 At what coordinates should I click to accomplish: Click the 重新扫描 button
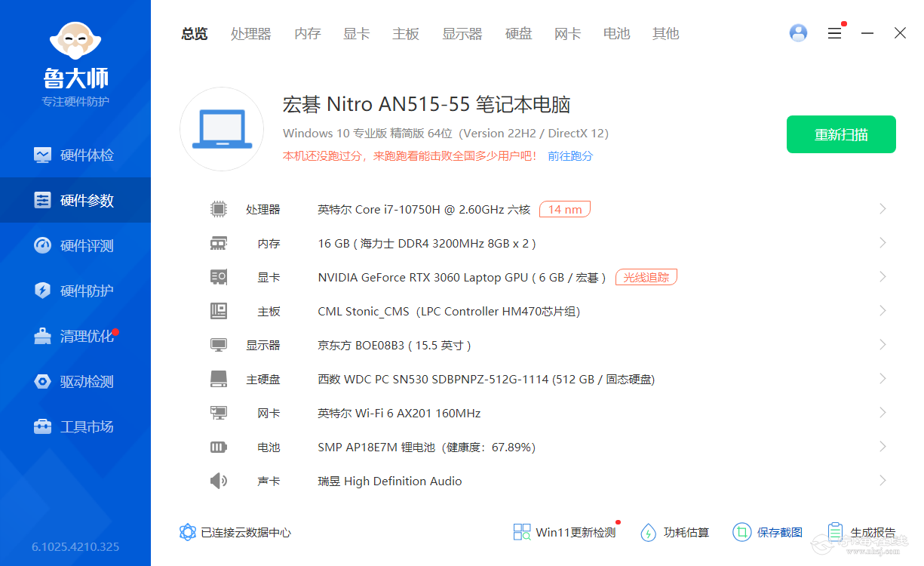(x=841, y=134)
